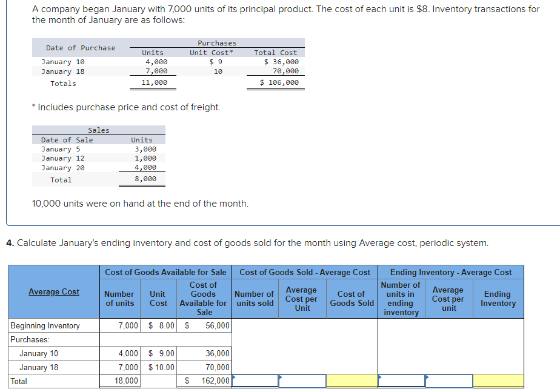
Task: Click the Average Cost per unit input for ending inventory
Action: (449, 381)
